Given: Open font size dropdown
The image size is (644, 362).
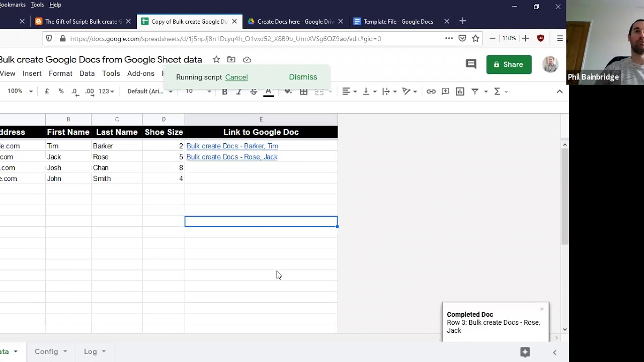Looking at the screenshot, I should click(x=198, y=92).
